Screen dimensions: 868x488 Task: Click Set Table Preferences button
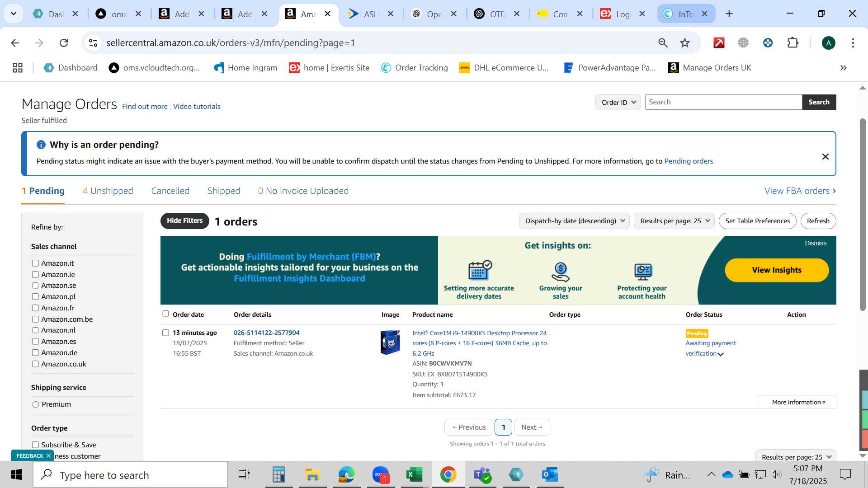757,221
